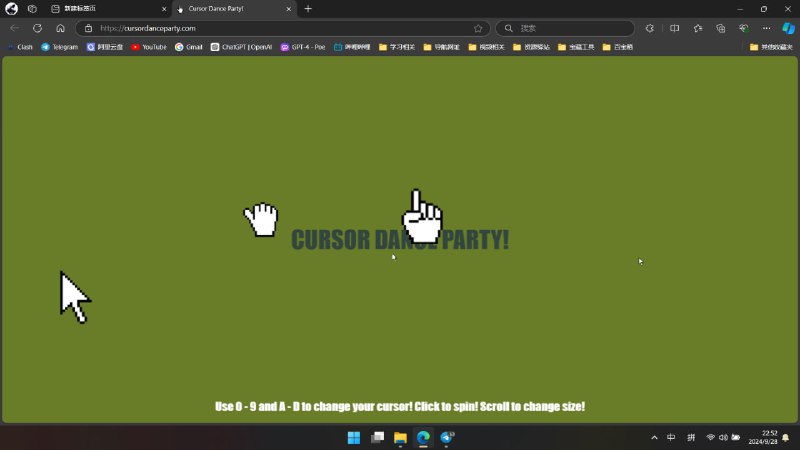This screenshot has width=800, height=450.
Task: Open Microsoft Edge from the taskbar
Action: 423,438
